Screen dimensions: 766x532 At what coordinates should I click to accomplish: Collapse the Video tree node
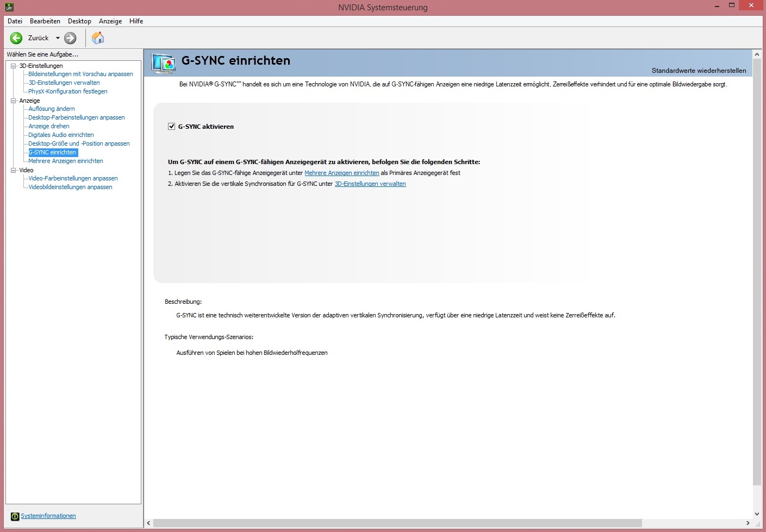14,170
